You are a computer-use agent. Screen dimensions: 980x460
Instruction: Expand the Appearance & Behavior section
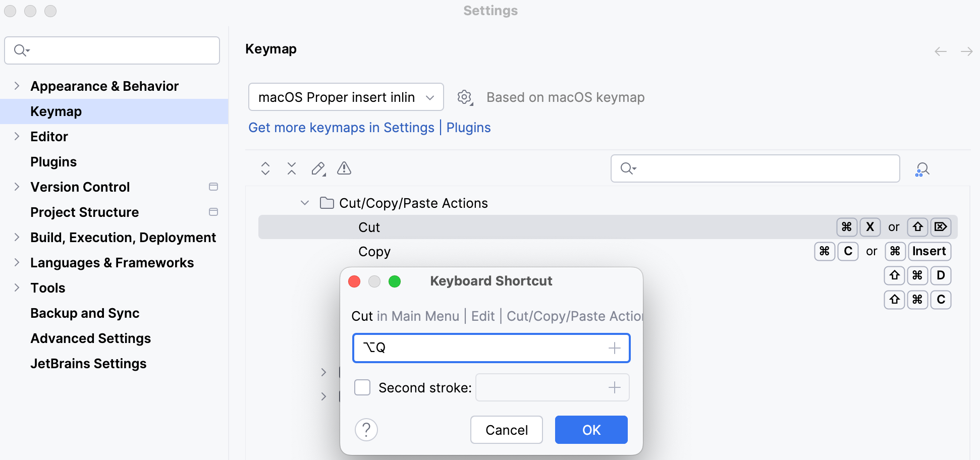click(16, 86)
